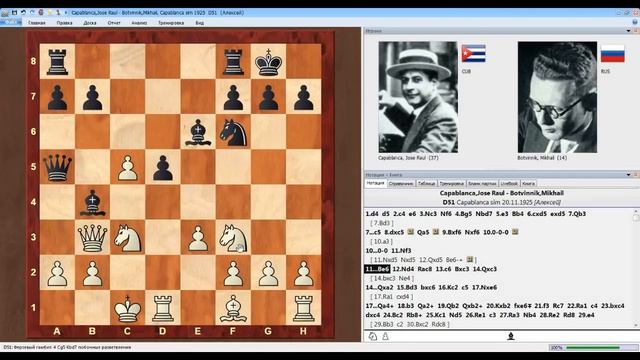Click the Undo arrow in quick access toolbar
The image size is (640, 360).
click(23, 13)
